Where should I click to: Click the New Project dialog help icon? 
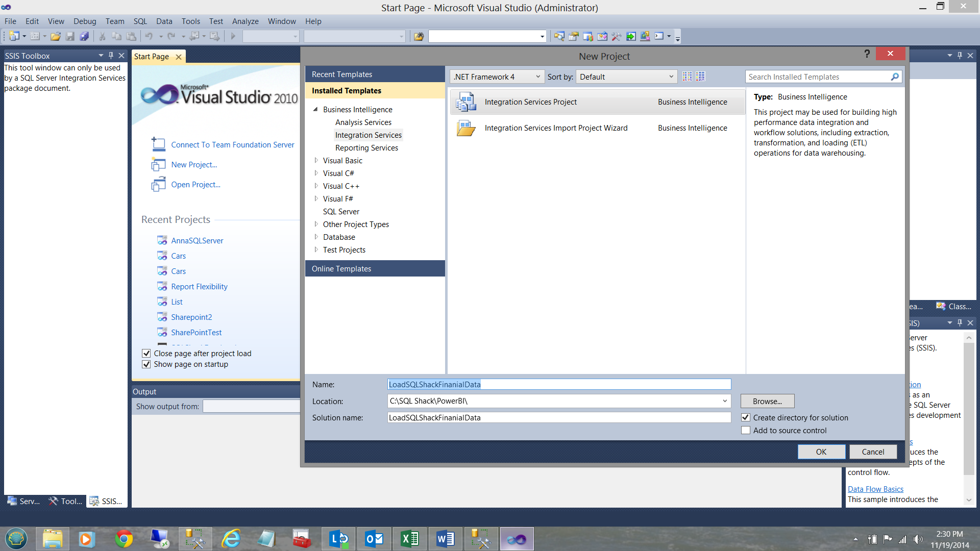(867, 54)
